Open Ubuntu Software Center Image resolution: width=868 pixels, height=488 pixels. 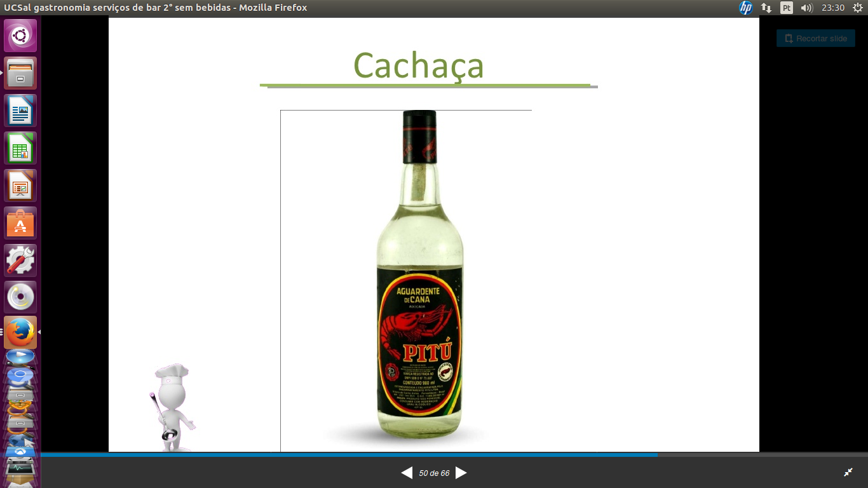[20, 223]
